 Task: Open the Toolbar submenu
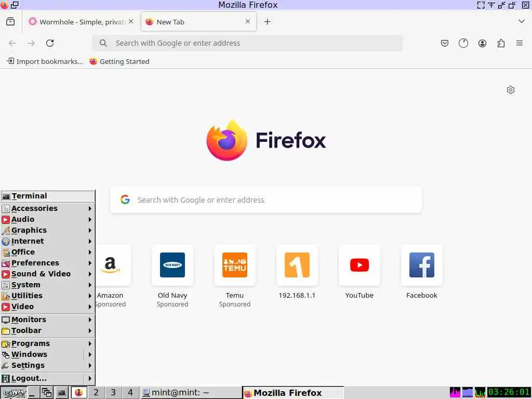click(x=47, y=330)
